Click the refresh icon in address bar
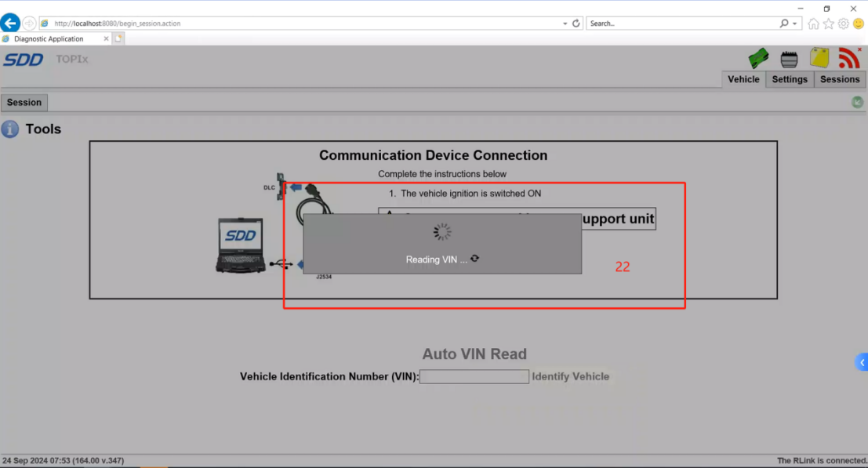Screen dimensions: 868x468 [x=576, y=24]
